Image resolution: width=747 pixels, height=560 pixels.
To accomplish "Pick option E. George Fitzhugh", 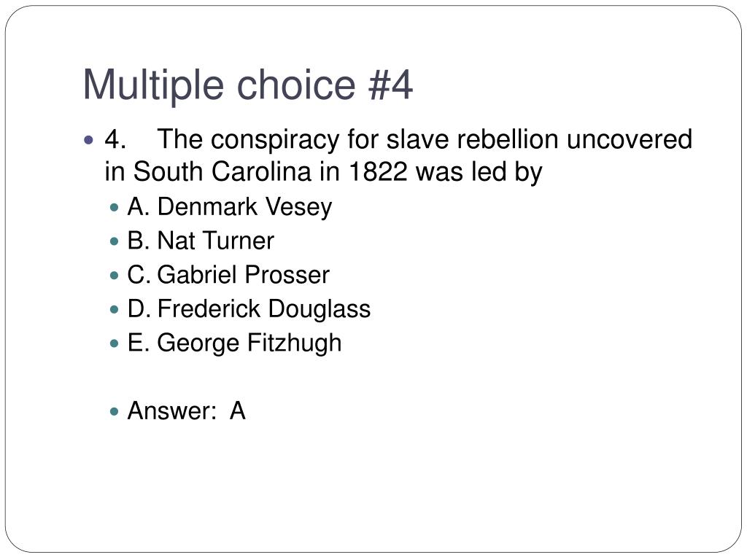I will pyautogui.click(x=234, y=343).
